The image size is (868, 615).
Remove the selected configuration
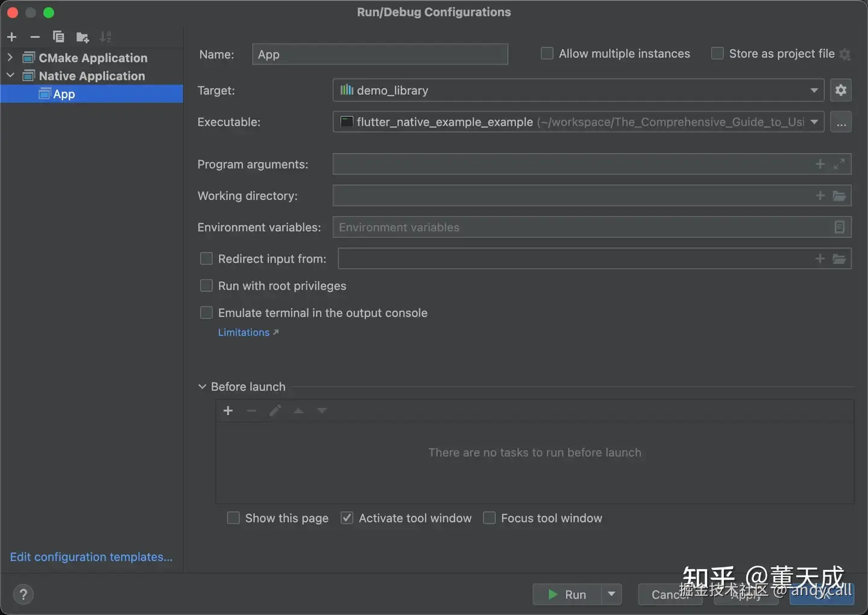point(35,37)
